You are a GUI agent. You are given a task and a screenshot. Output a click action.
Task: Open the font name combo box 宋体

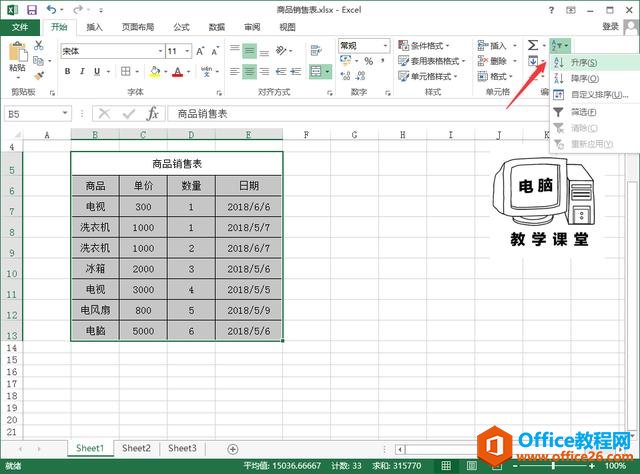click(x=112, y=51)
